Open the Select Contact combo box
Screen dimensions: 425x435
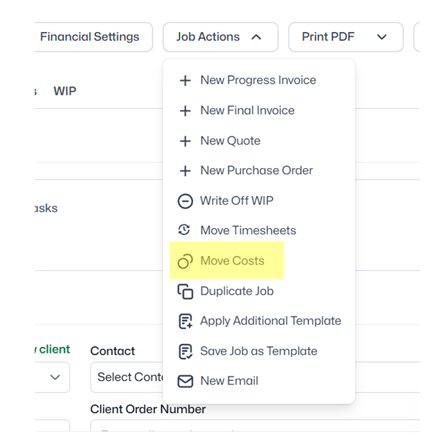coord(127,377)
